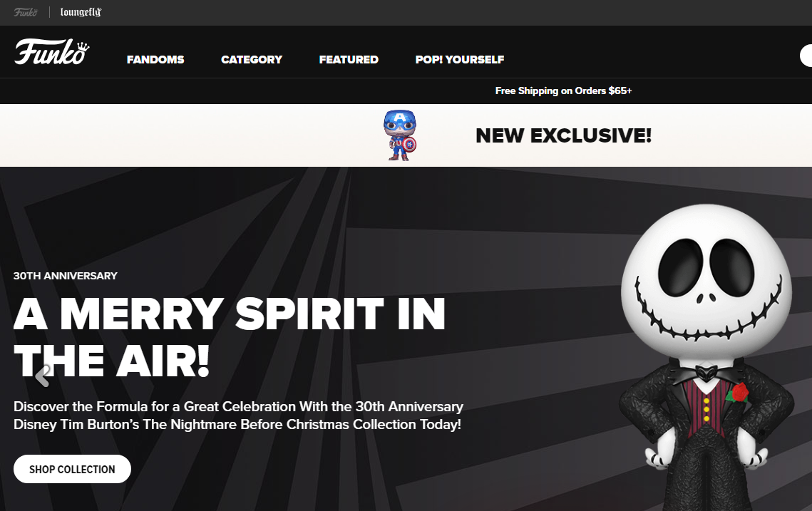Click the red rose on Jack's lapel
Image resolution: width=812 pixels, height=511 pixels.
[738, 393]
